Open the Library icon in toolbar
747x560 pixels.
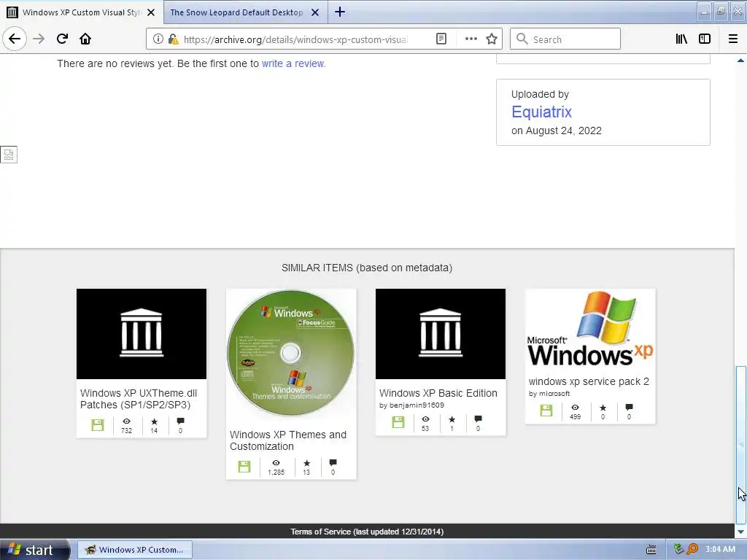(x=681, y=39)
